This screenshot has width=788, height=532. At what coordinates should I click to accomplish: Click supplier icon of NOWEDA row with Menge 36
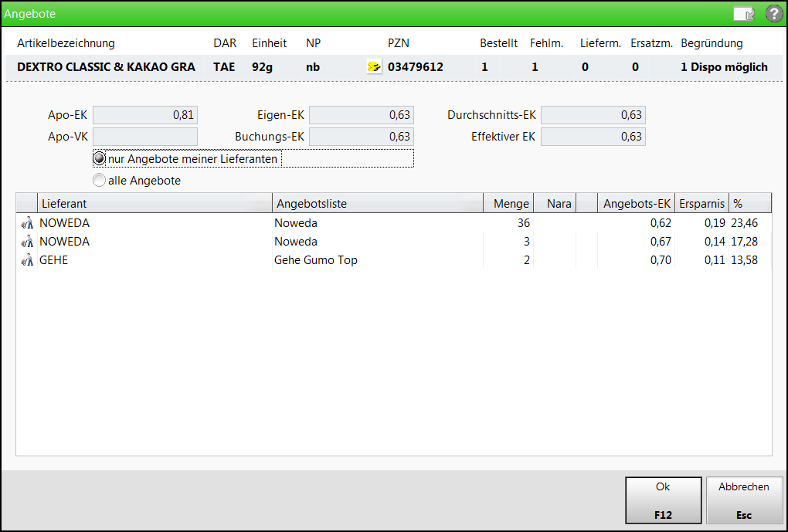[x=27, y=222]
